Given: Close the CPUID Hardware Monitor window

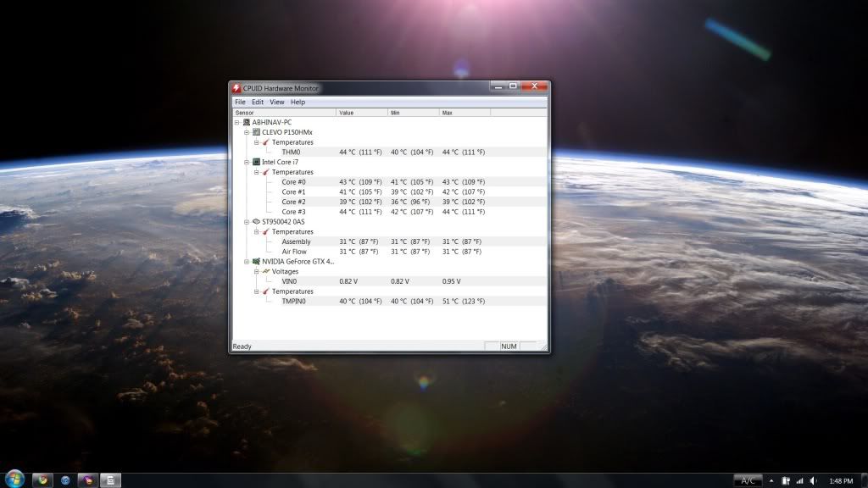Looking at the screenshot, I should pos(534,86).
